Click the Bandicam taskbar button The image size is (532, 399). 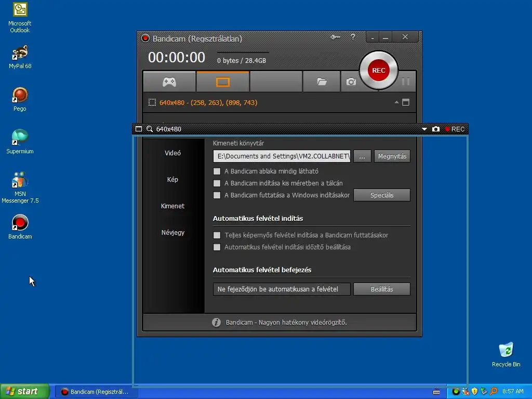pos(96,392)
